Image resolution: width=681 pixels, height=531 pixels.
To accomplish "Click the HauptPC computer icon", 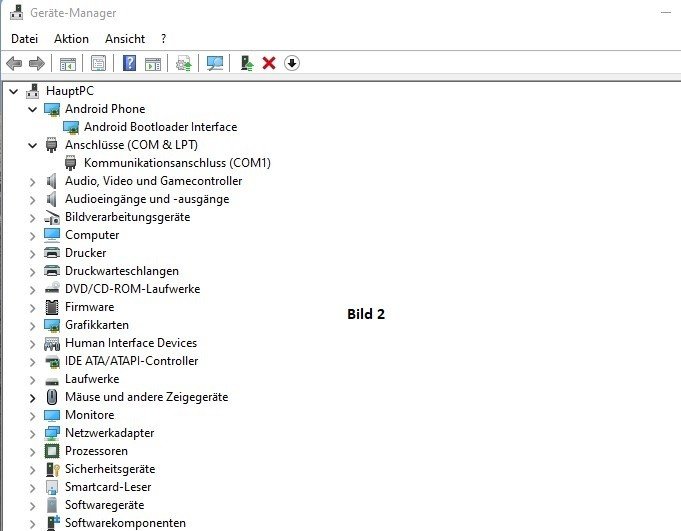I will click(x=33, y=91).
